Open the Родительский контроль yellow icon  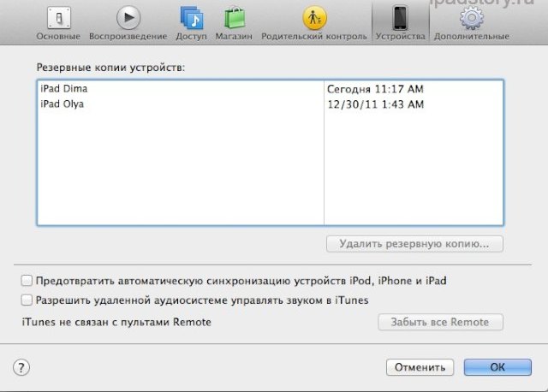tap(314, 17)
